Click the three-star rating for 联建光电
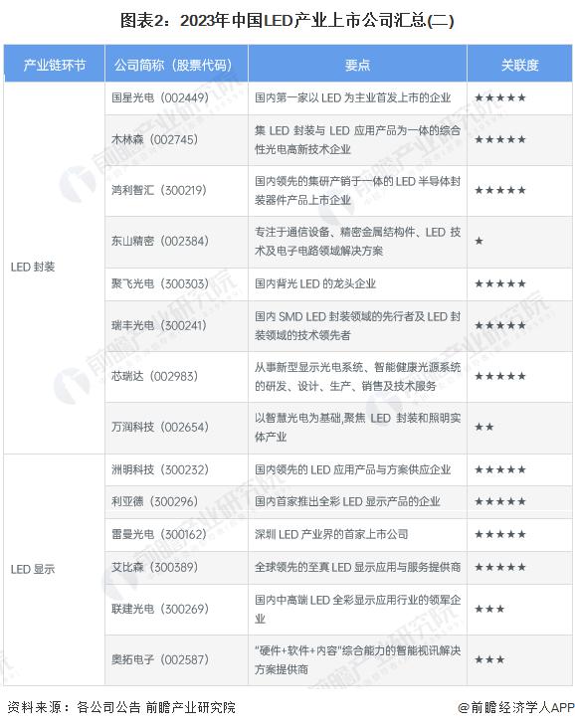575x728 pixels. [489, 609]
